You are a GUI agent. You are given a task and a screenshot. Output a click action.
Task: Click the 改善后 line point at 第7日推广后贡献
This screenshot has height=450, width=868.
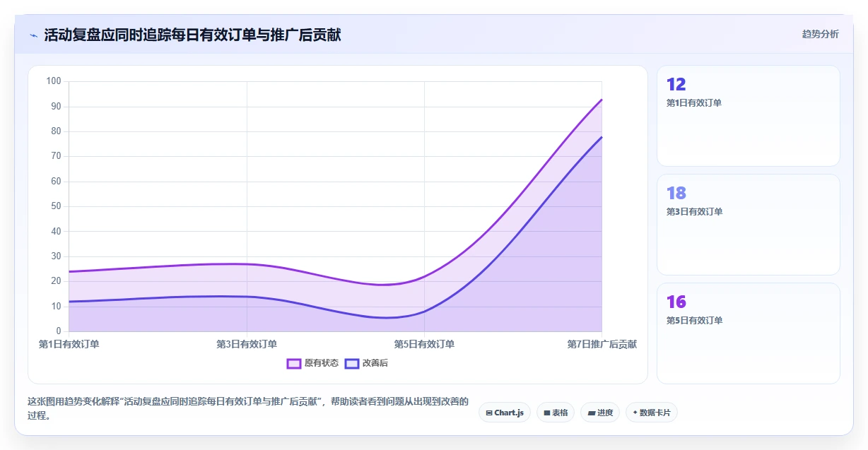[602, 137]
